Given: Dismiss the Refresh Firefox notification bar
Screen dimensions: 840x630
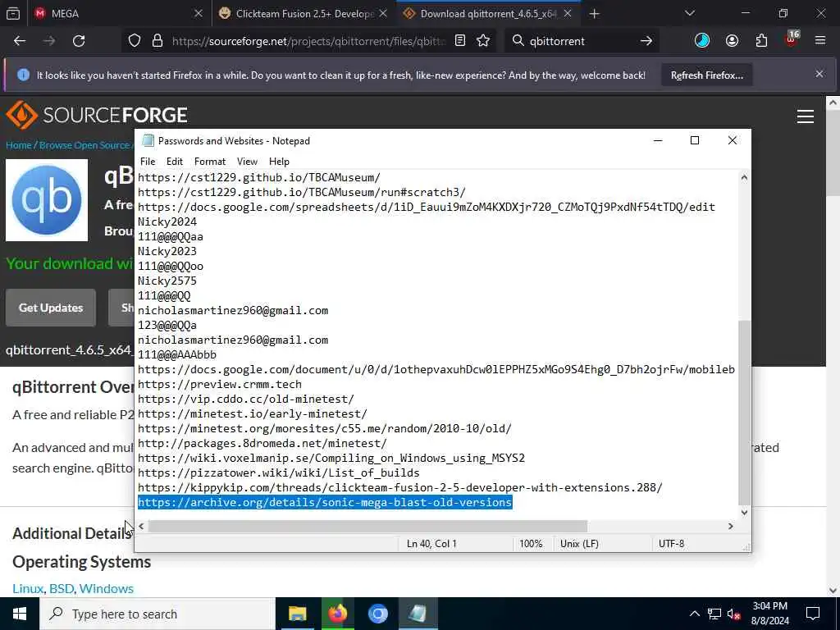Looking at the screenshot, I should pyautogui.click(x=819, y=75).
